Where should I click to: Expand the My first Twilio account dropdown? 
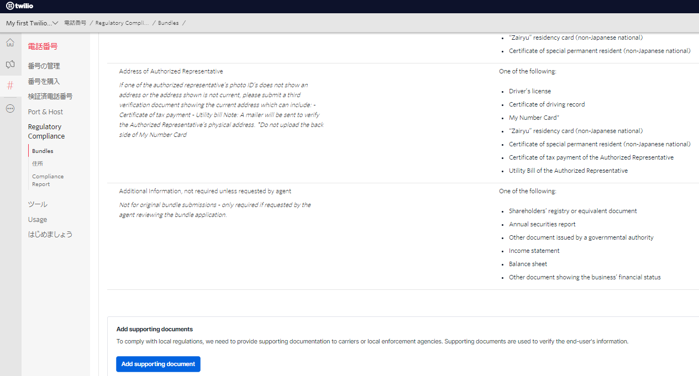[32, 23]
